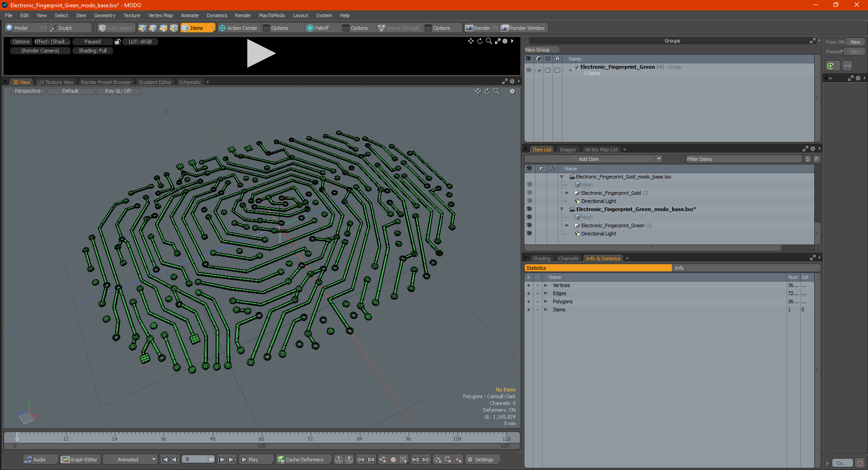Open Add Item dropdown arrow
Screen dimensions: 868x470
coord(659,159)
